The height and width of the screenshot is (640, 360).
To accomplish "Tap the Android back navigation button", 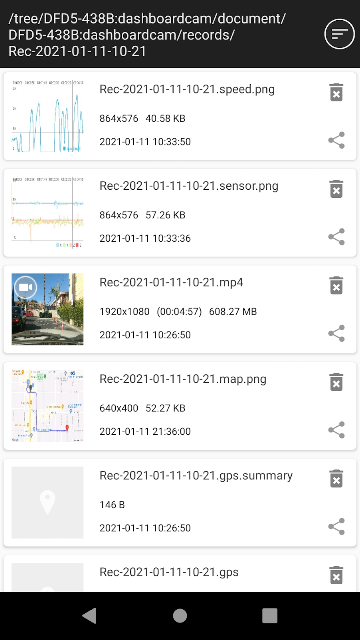I will point(89,616).
